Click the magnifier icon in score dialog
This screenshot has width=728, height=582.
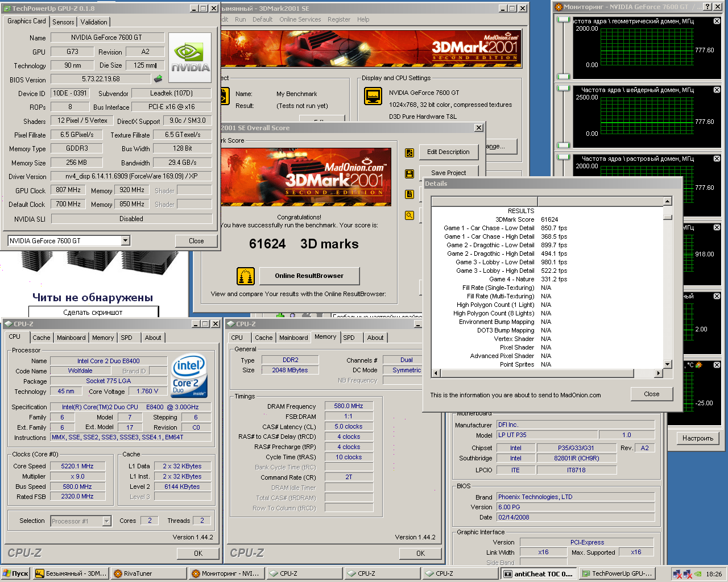point(409,215)
